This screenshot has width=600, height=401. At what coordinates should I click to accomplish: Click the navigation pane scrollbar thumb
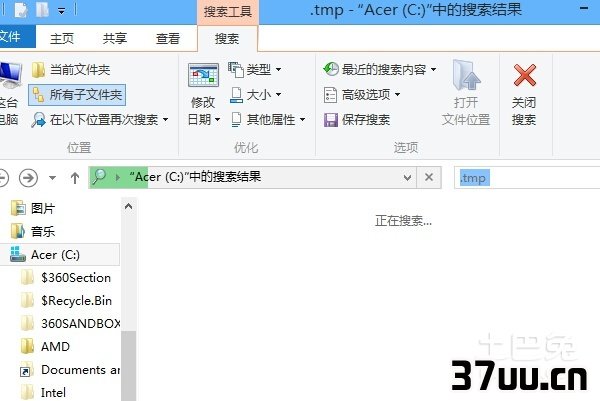(129, 366)
